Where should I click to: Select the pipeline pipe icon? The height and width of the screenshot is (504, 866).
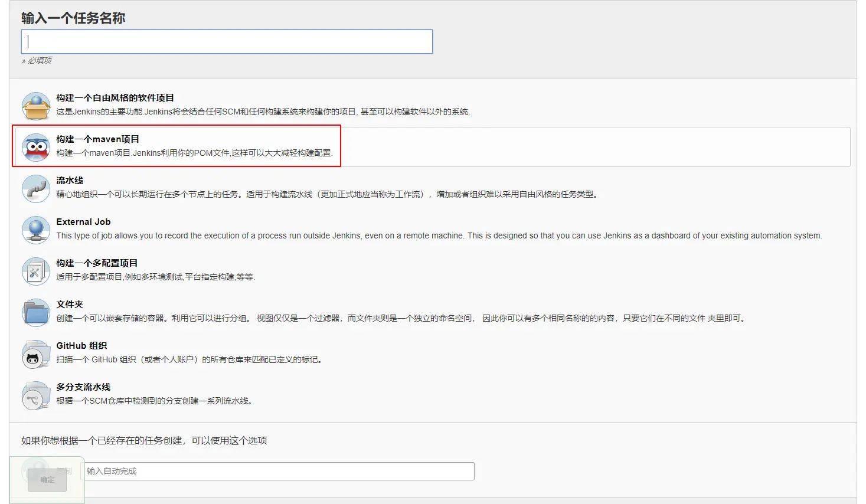[36, 189]
